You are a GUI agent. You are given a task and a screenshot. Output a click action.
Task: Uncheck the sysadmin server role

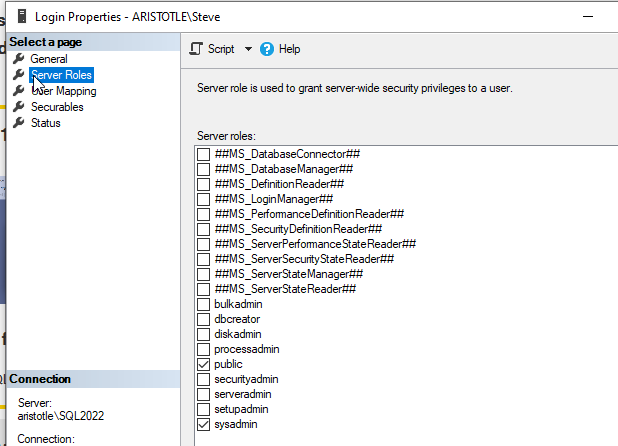pyautogui.click(x=204, y=424)
